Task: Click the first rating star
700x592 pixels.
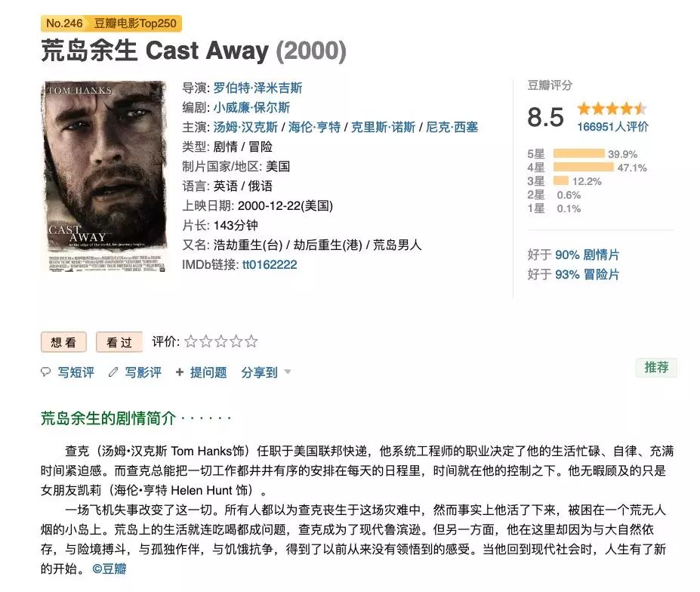Action: tap(190, 342)
